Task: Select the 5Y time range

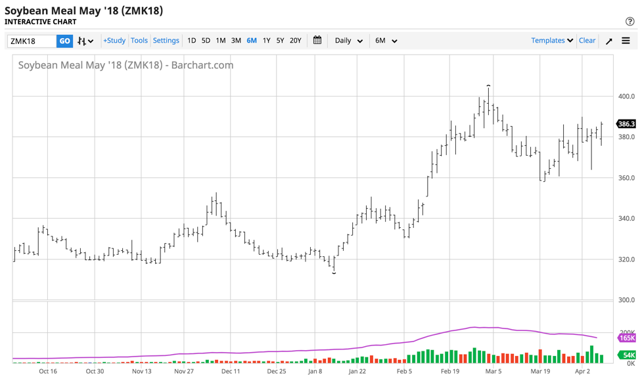Action: click(x=280, y=40)
